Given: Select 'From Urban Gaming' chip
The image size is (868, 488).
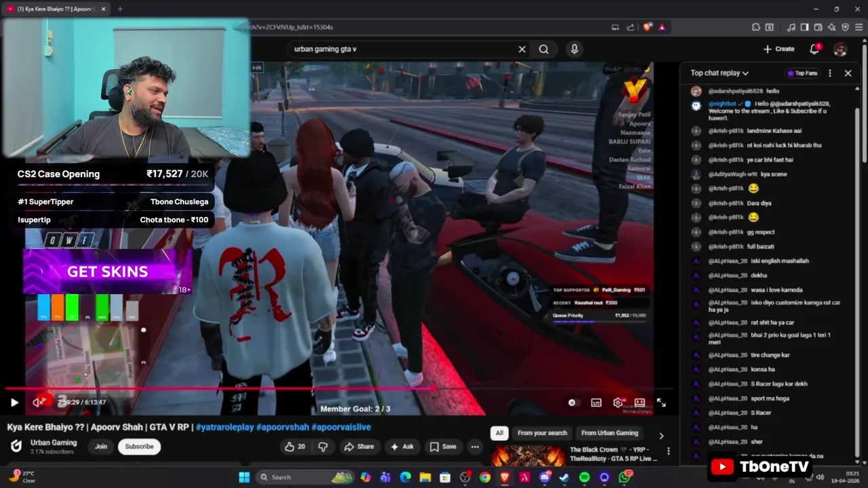Looking at the screenshot, I should click(x=610, y=433).
